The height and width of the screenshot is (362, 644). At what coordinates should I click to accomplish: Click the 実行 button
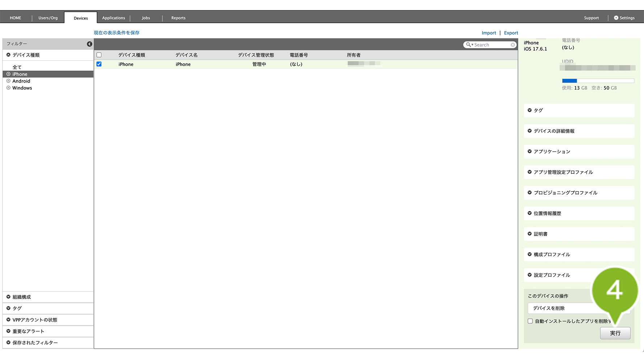point(615,333)
